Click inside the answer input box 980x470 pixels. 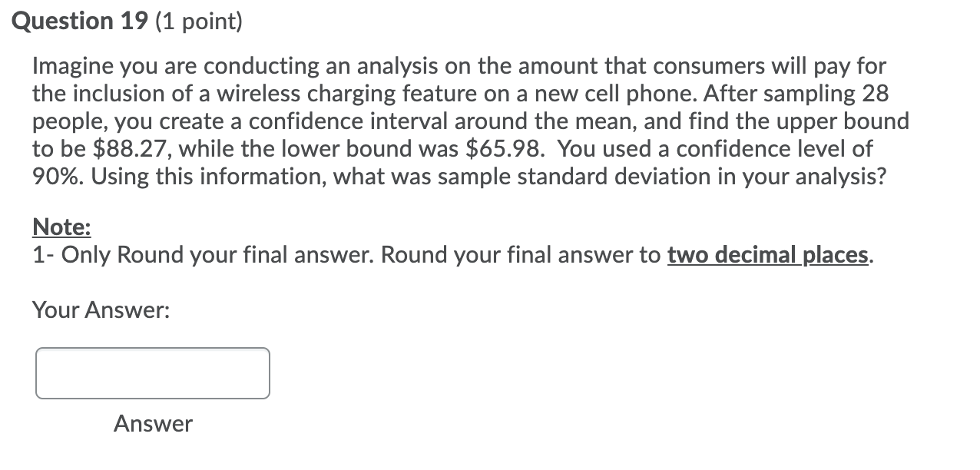click(151, 373)
